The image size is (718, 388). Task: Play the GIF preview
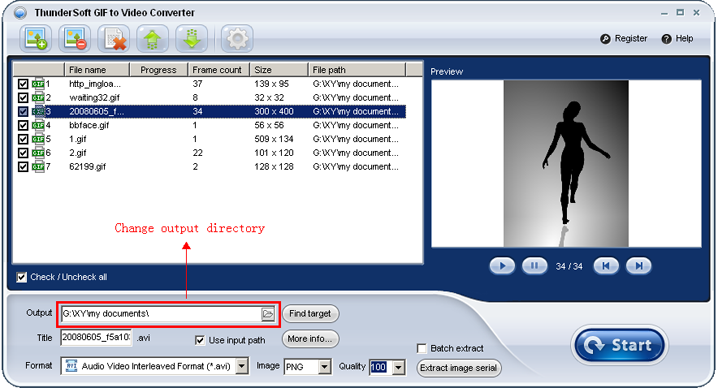point(502,266)
